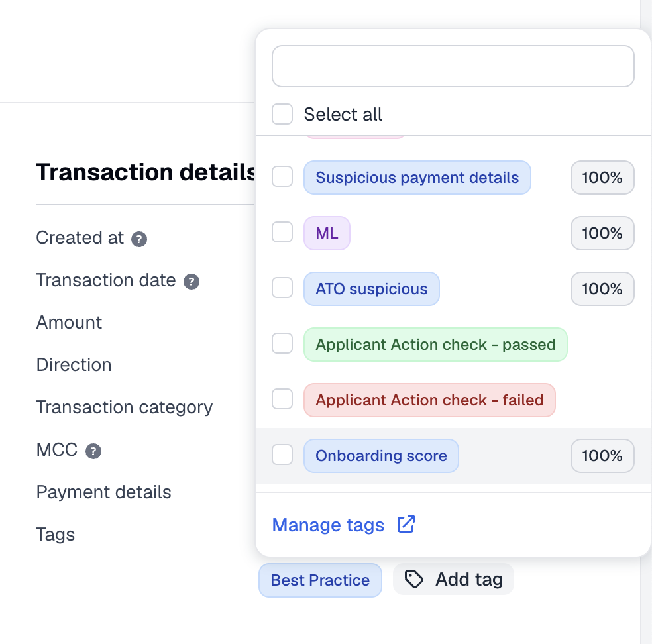The image size is (652, 644).
Task: Open the 100% selector for Onboarding score
Action: tap(602, 456)
